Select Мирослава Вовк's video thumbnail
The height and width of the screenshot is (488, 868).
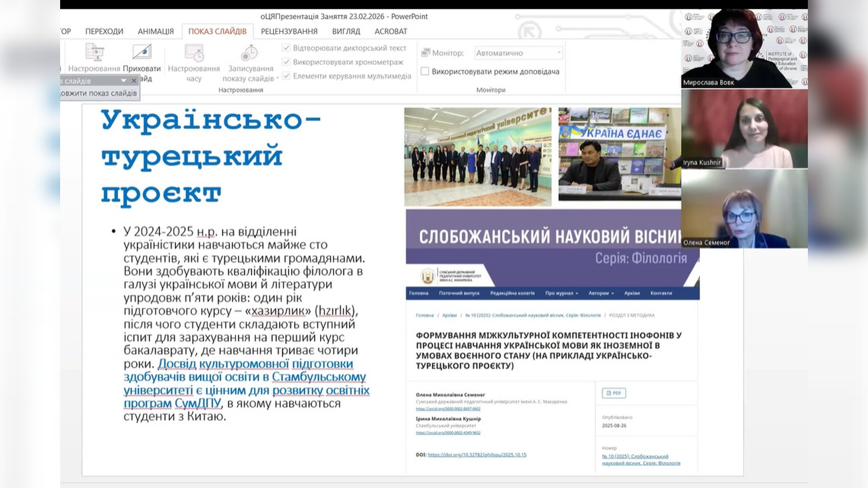click(744, 49)
